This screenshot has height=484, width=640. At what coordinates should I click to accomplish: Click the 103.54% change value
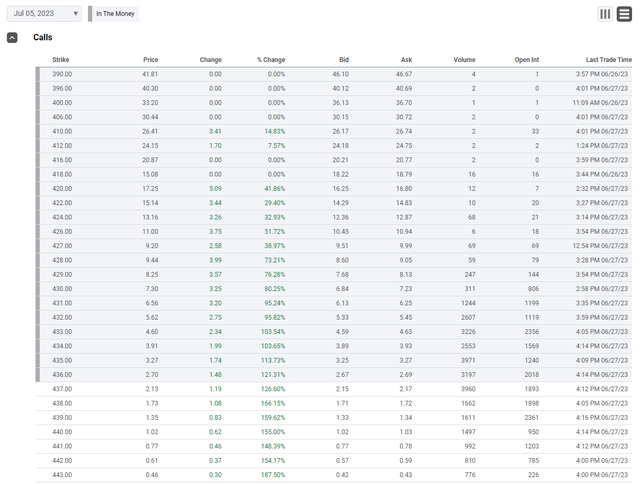pos(273,332)
